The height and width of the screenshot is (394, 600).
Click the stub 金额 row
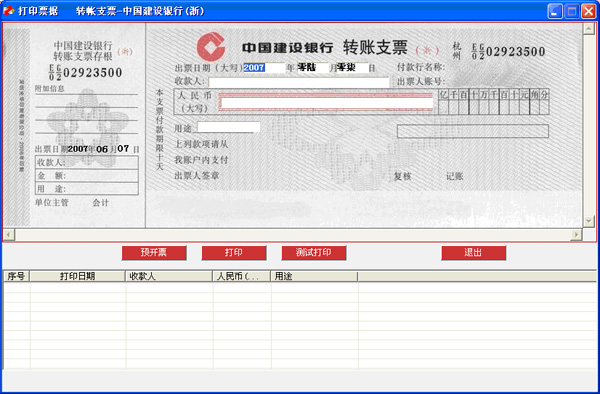[87, 176]
